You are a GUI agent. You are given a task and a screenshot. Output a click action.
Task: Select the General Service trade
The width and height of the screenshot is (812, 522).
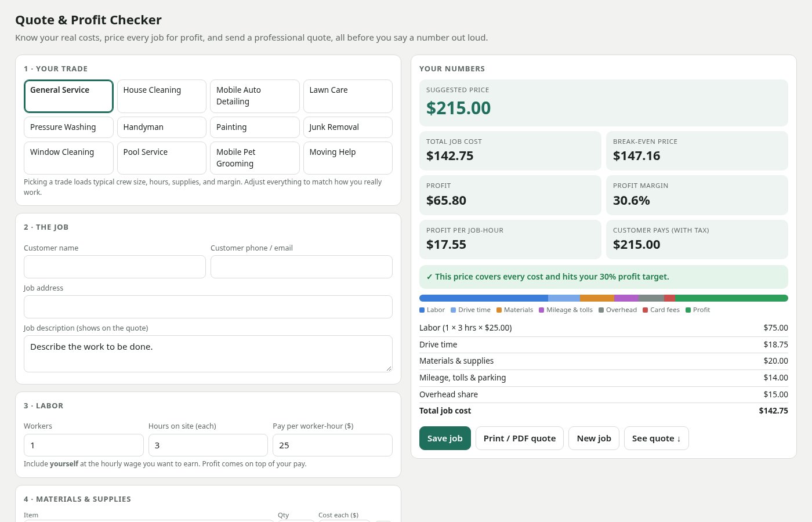click(68, 96)
